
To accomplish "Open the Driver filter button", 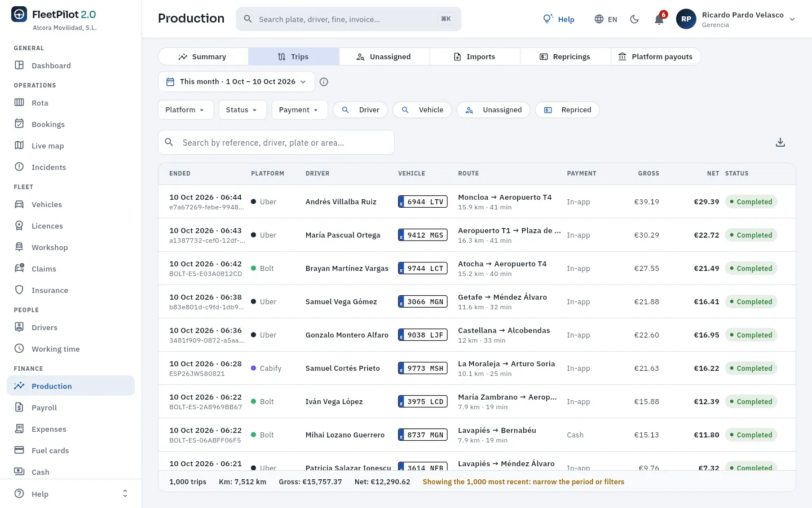I will pyautogui.click(x=360, y=110).
